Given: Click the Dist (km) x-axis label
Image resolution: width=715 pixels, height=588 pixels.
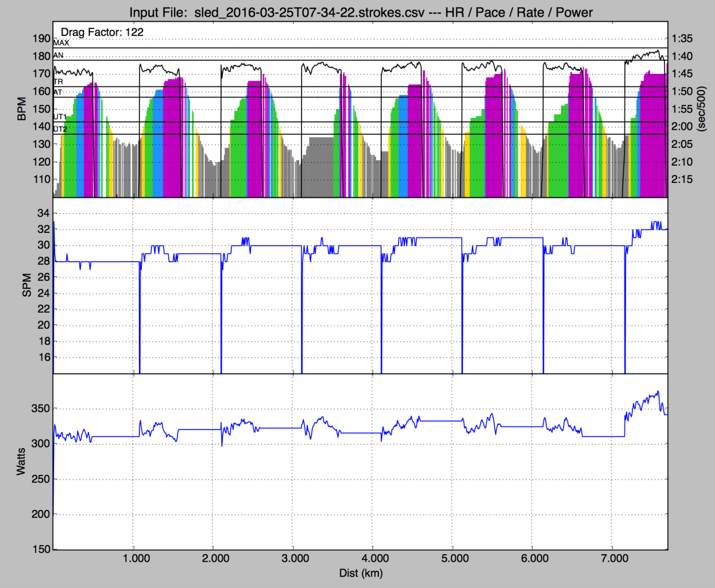Looking at the screenshot, I should click(360, 574).
